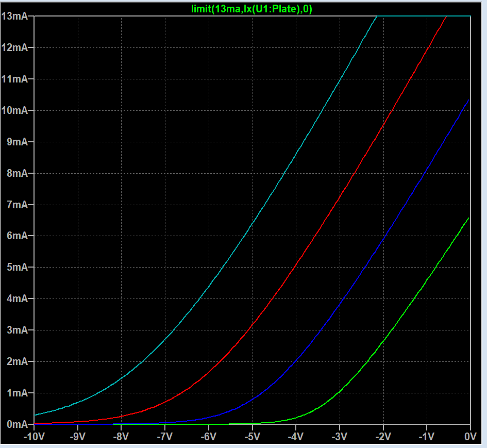Click the 13mA y-axis label

(14, 16)
